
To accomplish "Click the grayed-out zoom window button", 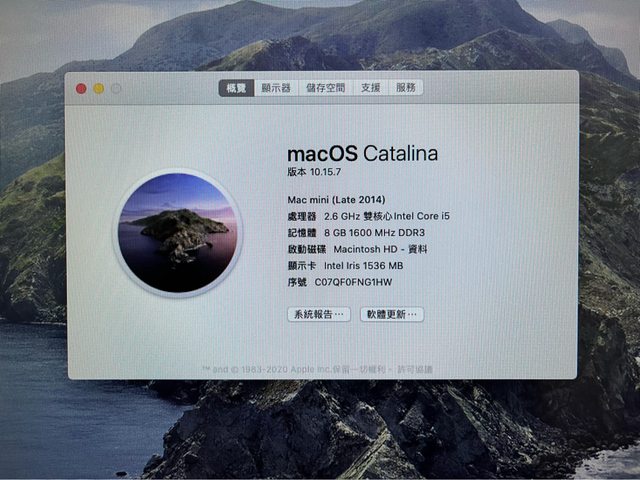I will (x=116, y=88).
